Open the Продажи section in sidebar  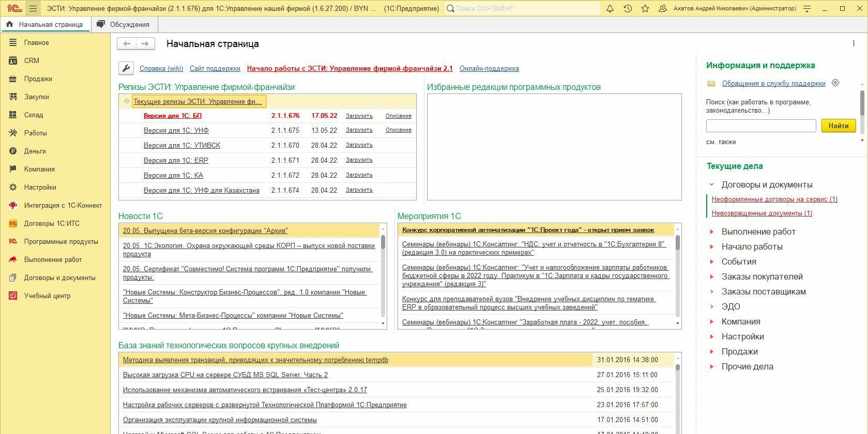coord(38,79)
